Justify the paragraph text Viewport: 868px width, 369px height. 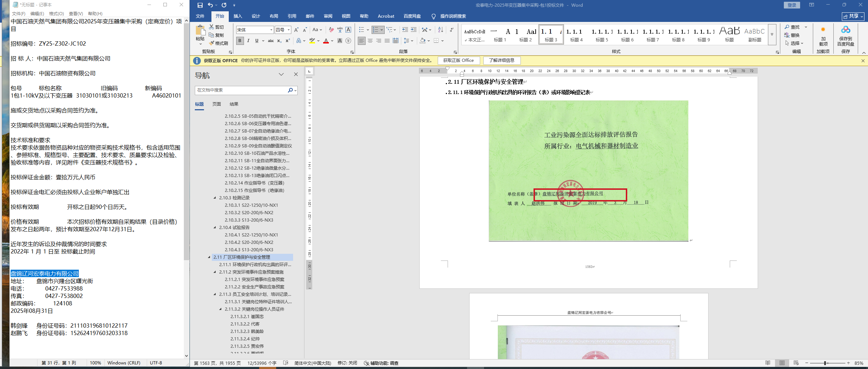tap(387, 41)
